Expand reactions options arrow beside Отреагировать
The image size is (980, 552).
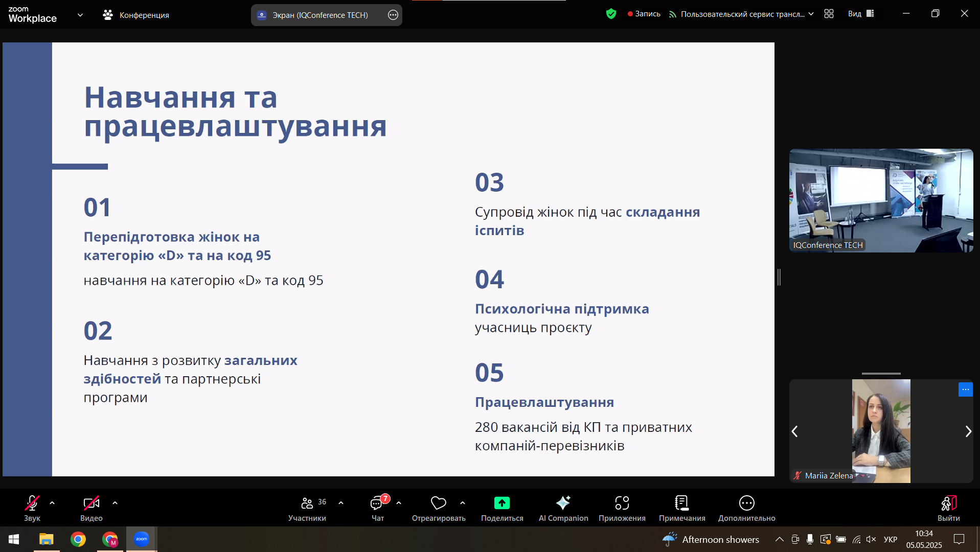point(463,503)
